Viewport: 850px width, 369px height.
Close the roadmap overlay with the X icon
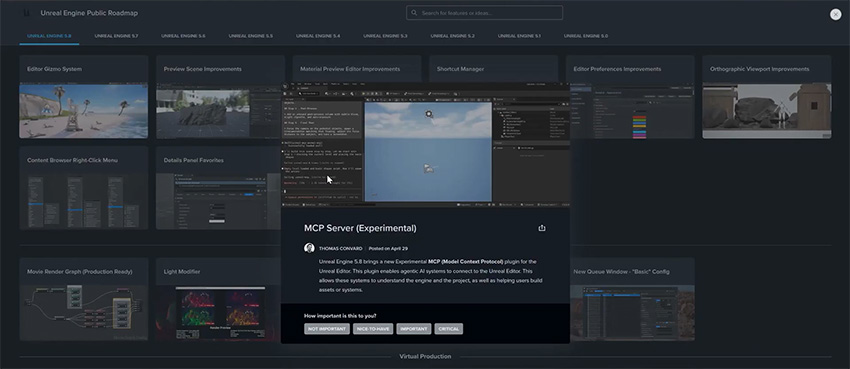(x=835, y=15)
